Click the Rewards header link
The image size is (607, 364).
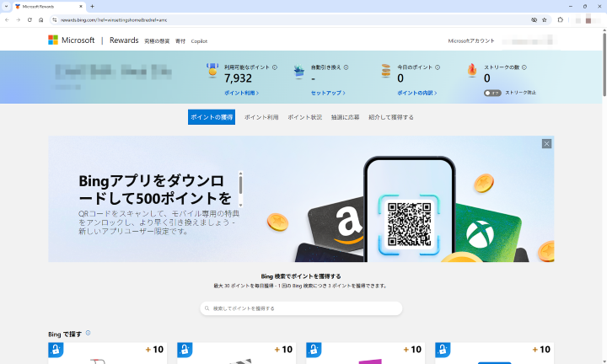[x=124, y=40]
